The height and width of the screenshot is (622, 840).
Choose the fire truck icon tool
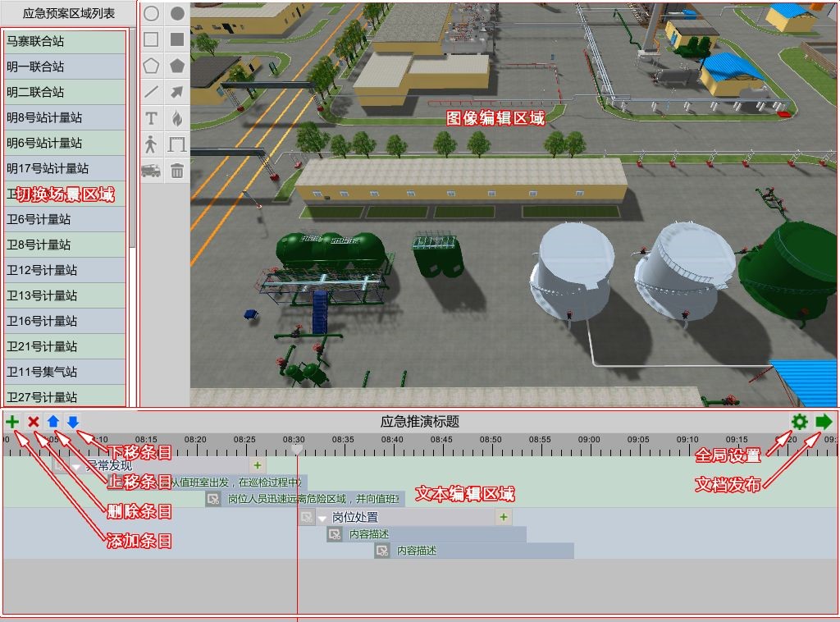pos(151,171)
